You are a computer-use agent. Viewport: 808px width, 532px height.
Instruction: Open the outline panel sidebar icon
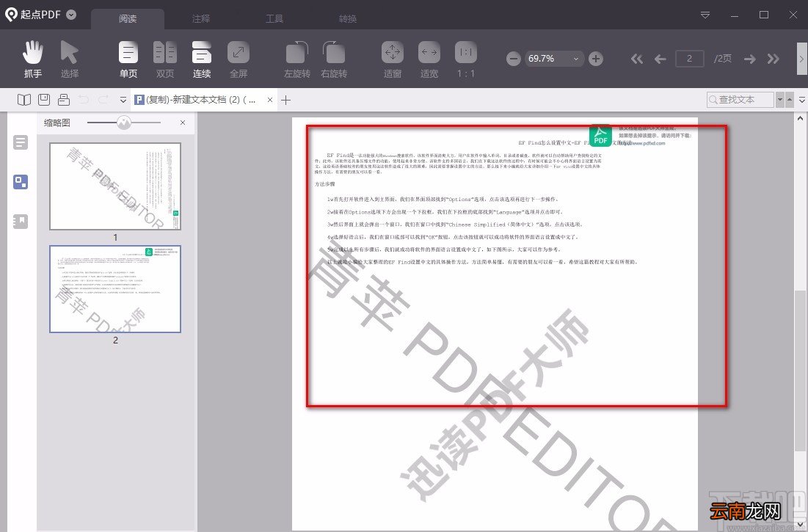pos(21,142)
